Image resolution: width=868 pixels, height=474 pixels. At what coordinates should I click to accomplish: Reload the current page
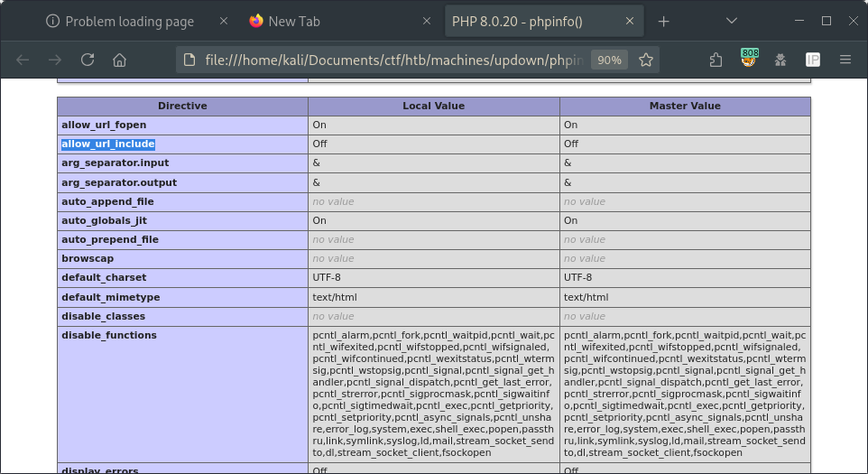pyautogui.click(x=88, y=60)
